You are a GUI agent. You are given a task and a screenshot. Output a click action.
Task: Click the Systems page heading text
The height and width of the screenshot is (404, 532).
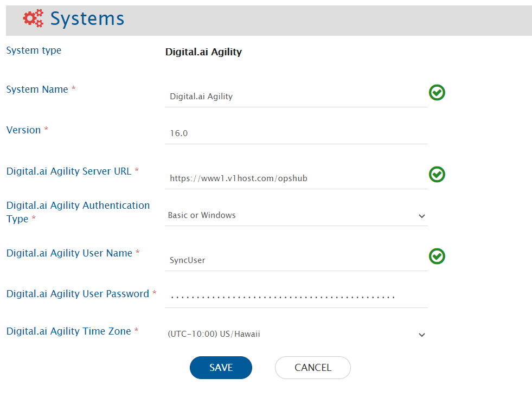(87, 18)
